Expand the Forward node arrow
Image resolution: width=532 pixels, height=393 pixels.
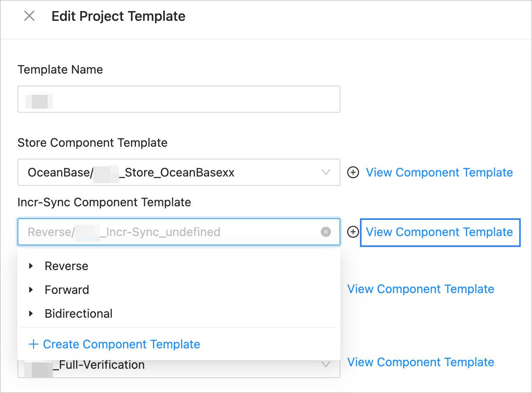(x=31, y=290)
